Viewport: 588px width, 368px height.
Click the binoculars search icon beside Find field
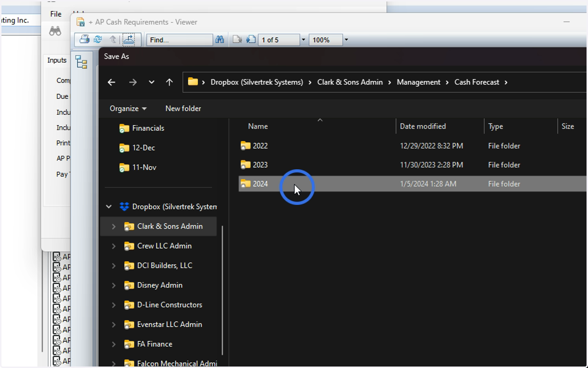tap(220, 40)
